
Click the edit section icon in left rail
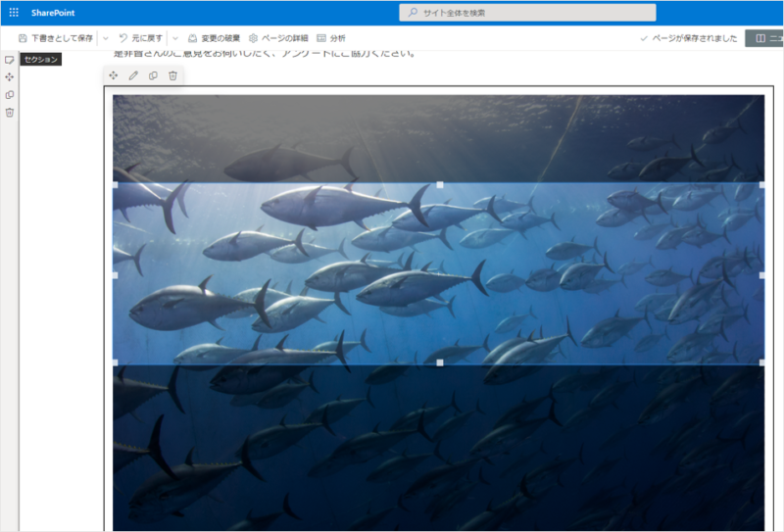point(10,60)
